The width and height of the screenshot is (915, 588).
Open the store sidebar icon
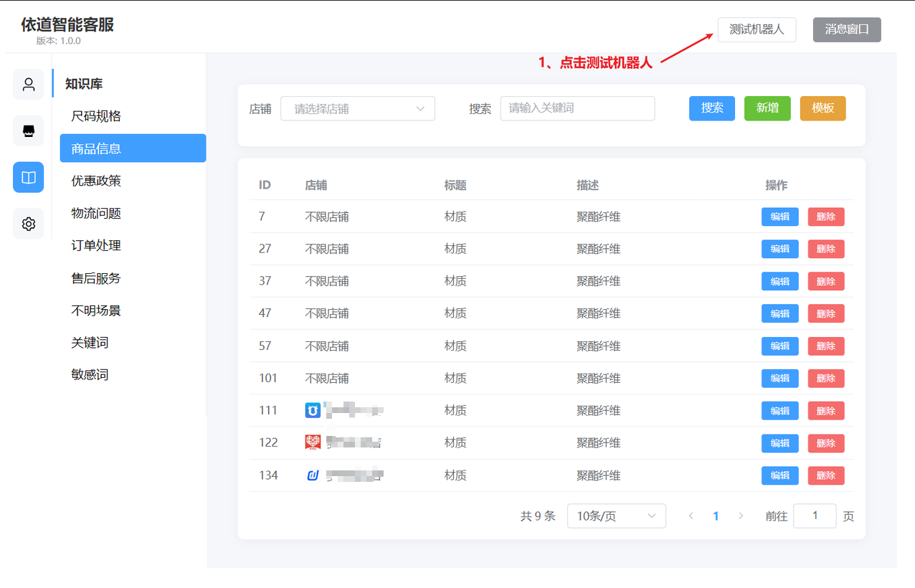pyautogui.click(x=29, y=131)
